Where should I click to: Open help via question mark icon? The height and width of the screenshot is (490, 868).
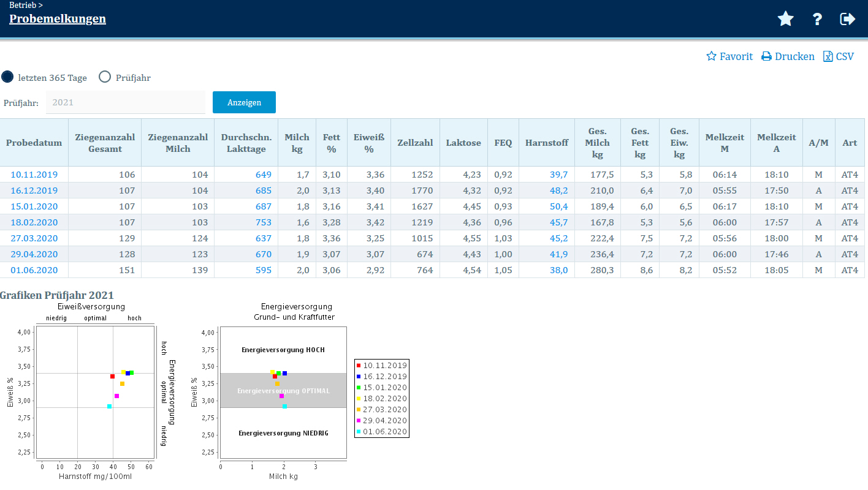817,19
